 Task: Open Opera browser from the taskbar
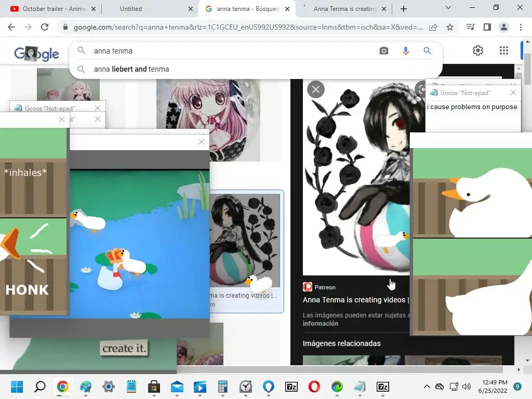(x=314, y=387)
